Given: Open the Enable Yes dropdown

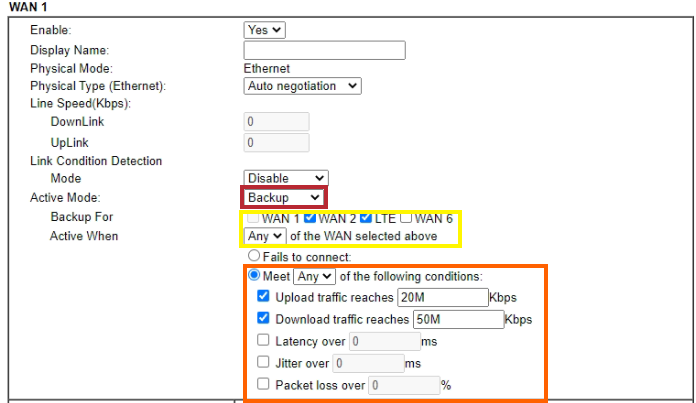Looking at the screenshot, I should tap(264, 30).
